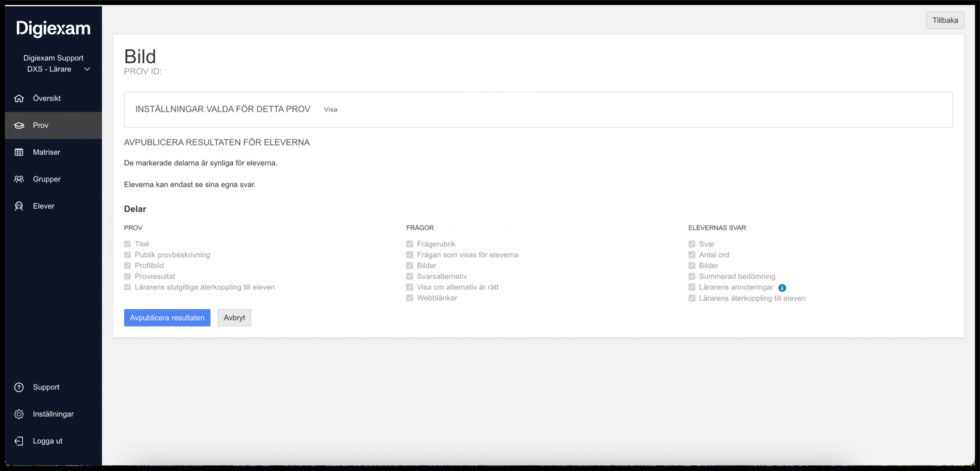Toggle Lärarens återkoppling till eleven checkbox
This screenshot has height=471, width=980.
point(692,298)
